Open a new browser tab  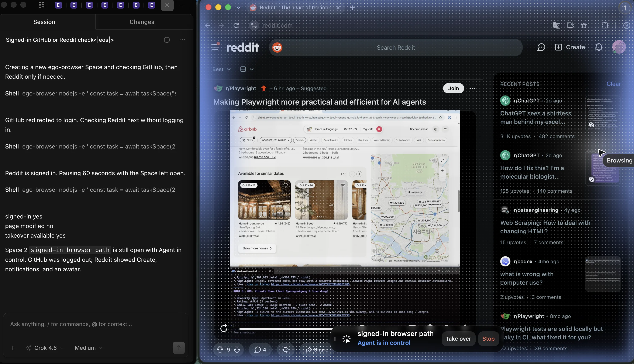352,7
